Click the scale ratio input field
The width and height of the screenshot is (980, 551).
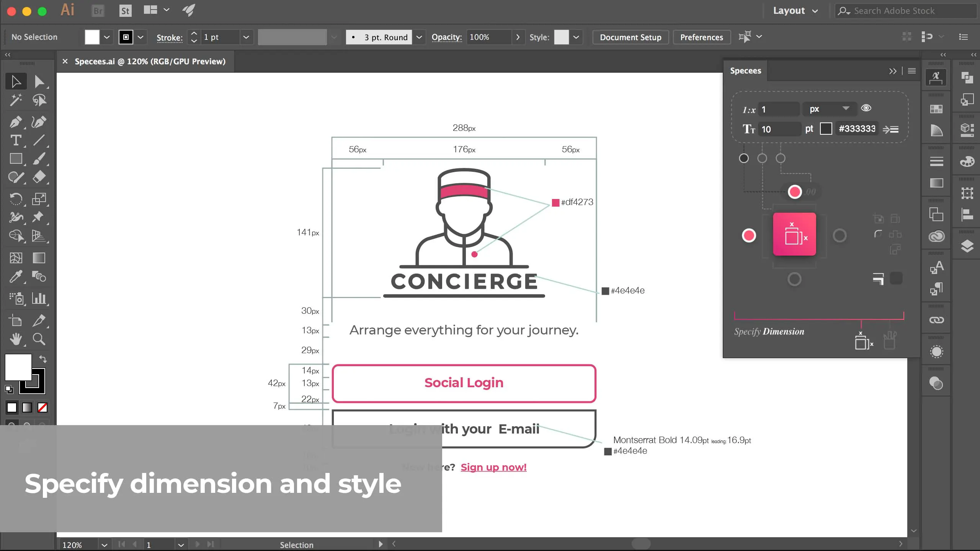779,110
